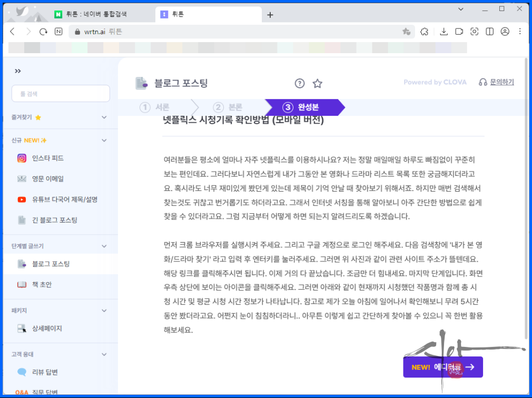Open 상세페이지 in the sidebar
Screen dimensions: 532x398
(61, 328)
